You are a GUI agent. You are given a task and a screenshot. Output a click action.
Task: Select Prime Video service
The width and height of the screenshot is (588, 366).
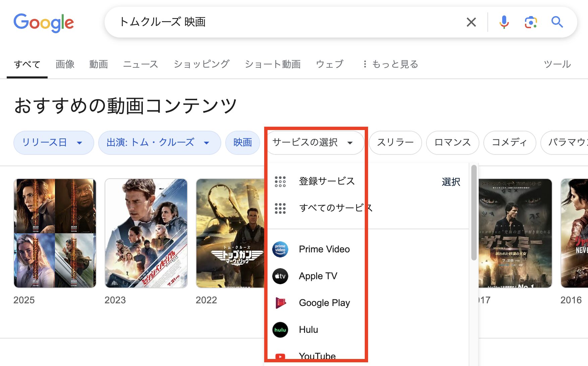point(324,249)
